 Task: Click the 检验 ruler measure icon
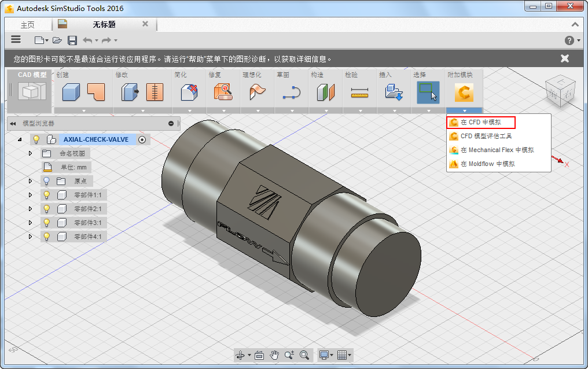(359, 92)
